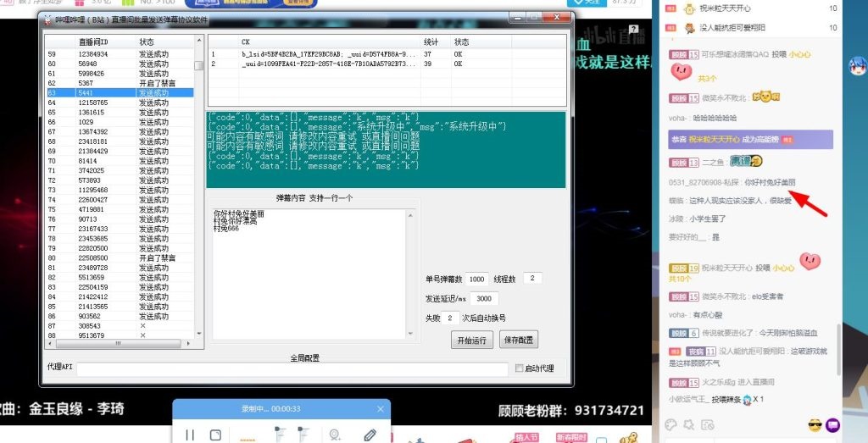Close the recording toolbar with its X
Image resolution: width=868 pixels, height=443 pixels.
click(x=381, y=409)
